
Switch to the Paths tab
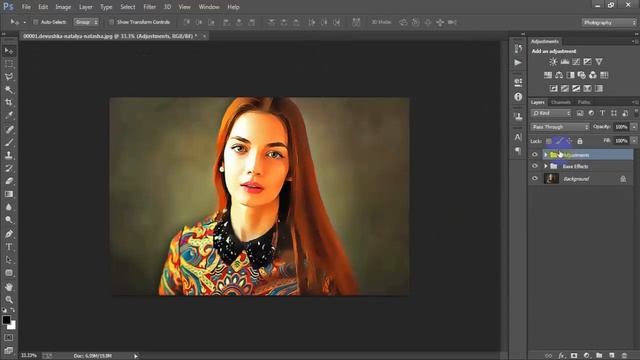(x=584, y=102)
